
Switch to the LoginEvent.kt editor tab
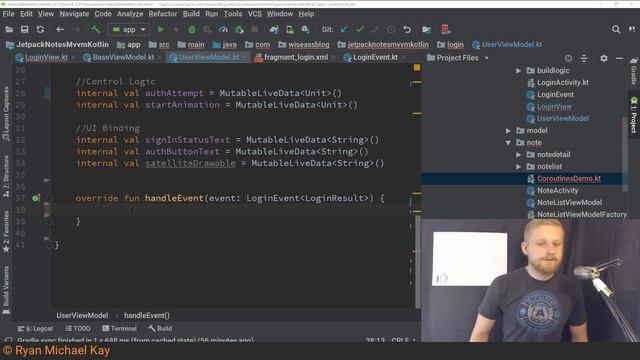pos(375,58)
